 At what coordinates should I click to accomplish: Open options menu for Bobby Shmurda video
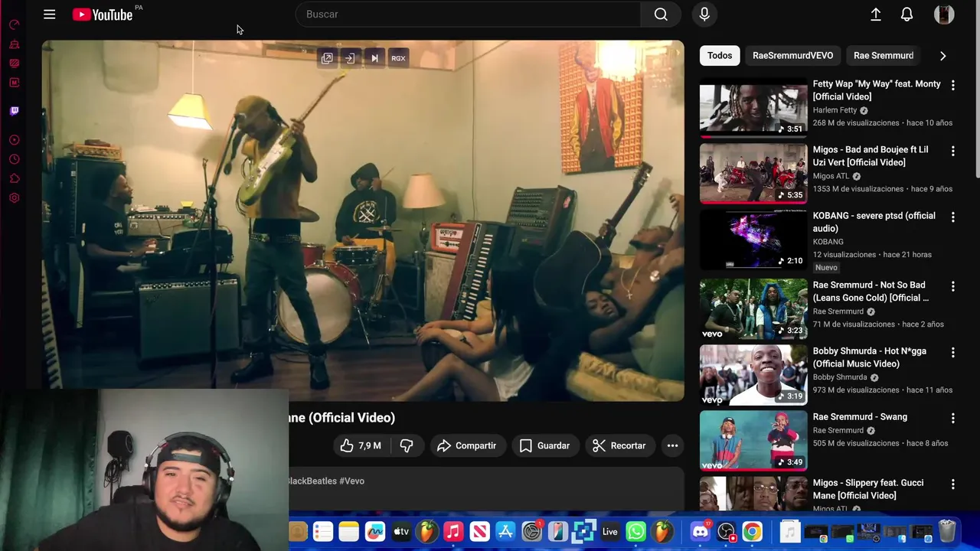point(953,353)
